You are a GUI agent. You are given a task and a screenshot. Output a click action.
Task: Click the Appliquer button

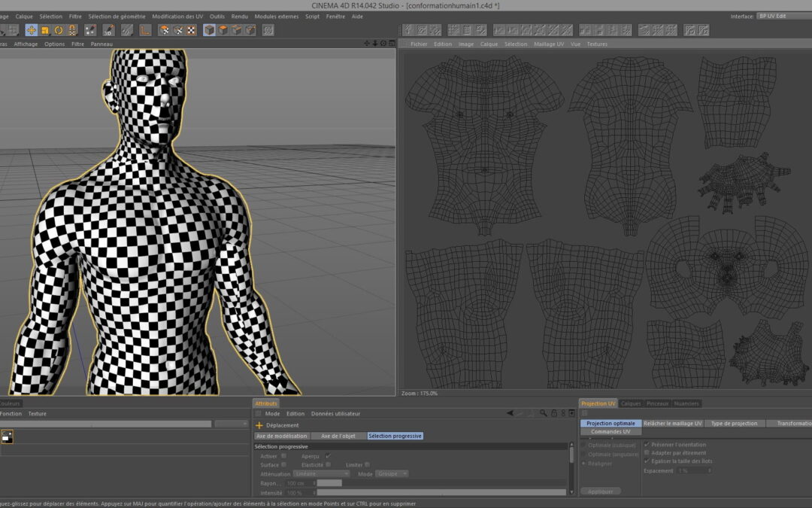[601, 491]
